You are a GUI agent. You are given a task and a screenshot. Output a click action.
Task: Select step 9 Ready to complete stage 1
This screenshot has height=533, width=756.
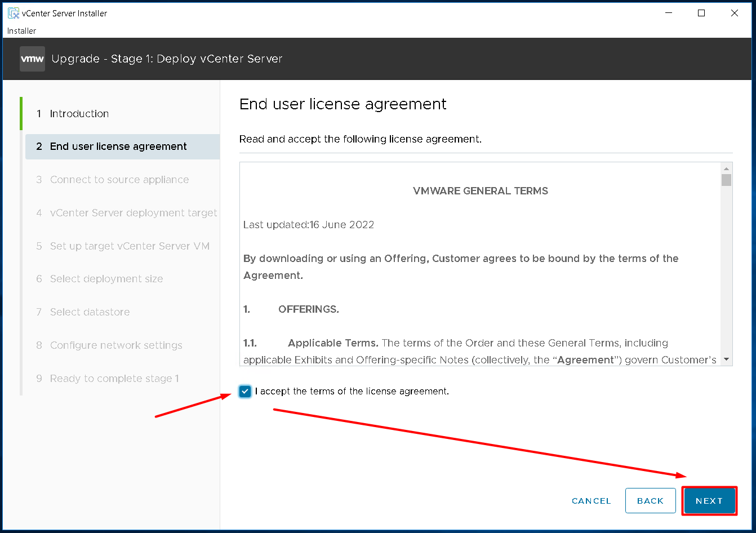122,379
